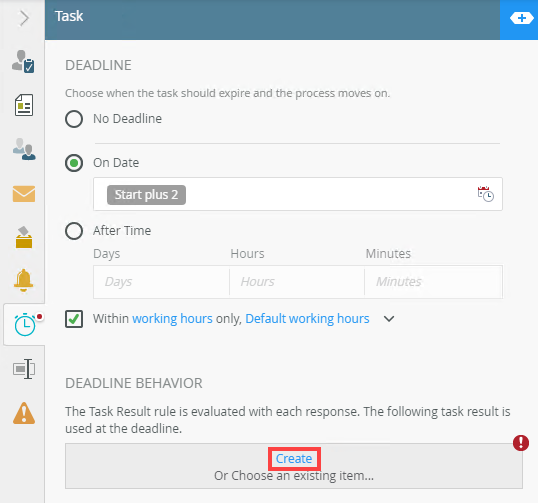The width and height of the screenshot is (538, 503).
Task: Open the Voting ballot box icon
Action: coord(24,237)
